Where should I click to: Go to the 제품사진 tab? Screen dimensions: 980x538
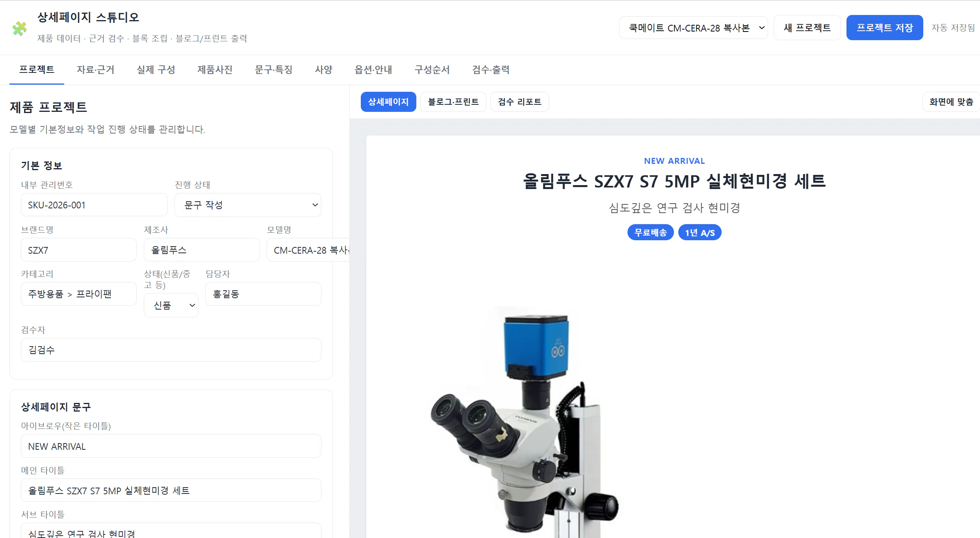coord(215,70)
